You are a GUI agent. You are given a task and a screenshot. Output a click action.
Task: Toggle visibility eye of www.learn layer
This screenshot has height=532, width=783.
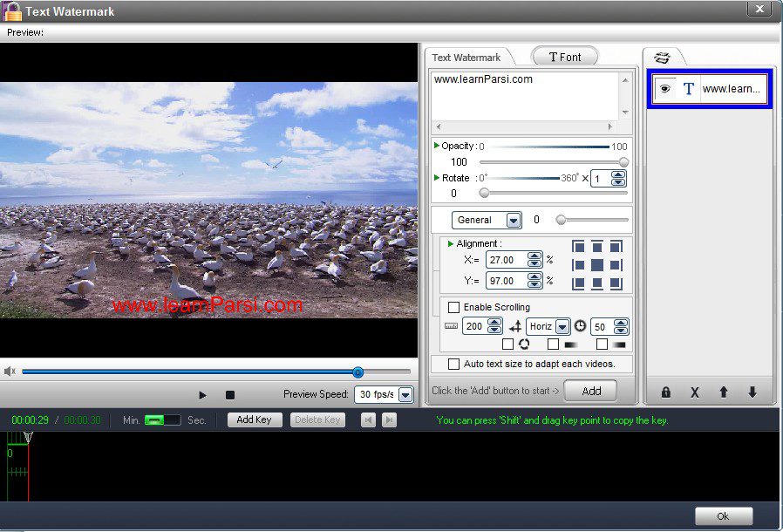click(664, 88)
